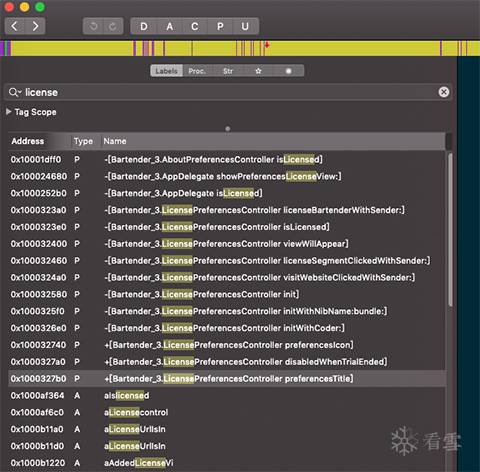480x472 pixels.
Task: Sort by the Type column header
Action: click(86, 141)
